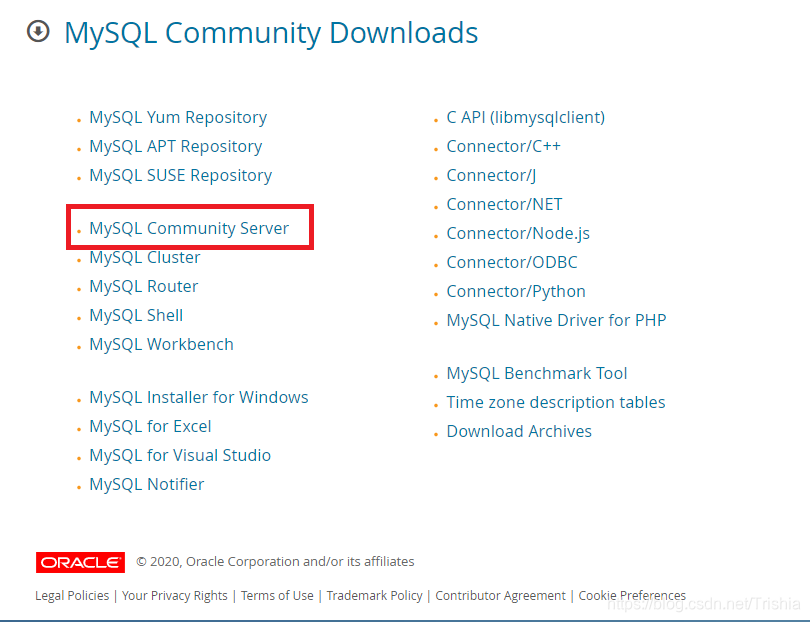The height and width of the screenshot is (622, 810).
Task: Open MySQL Notifier link
Action: [x=147, y=484]
